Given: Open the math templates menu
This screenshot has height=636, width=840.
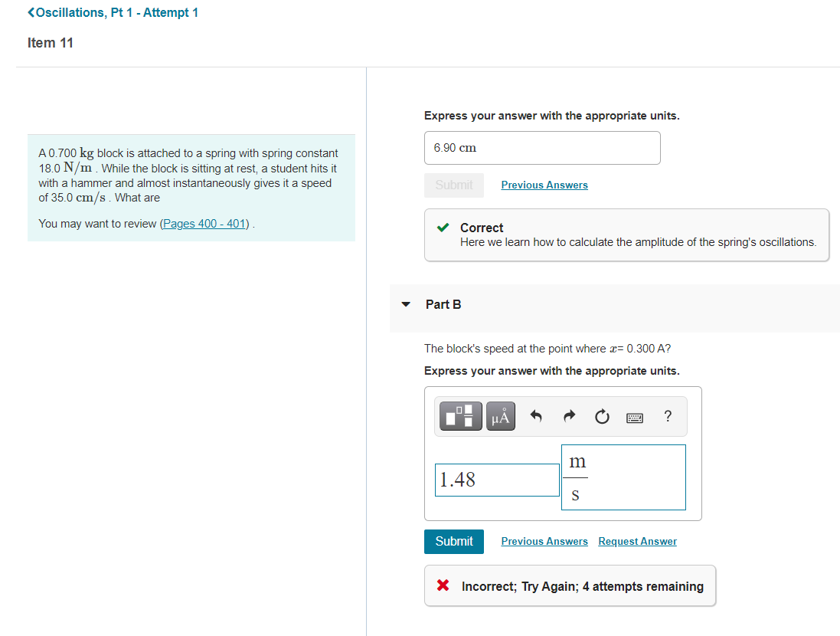Looking at the screenshot, I should [x=460, y=416].
